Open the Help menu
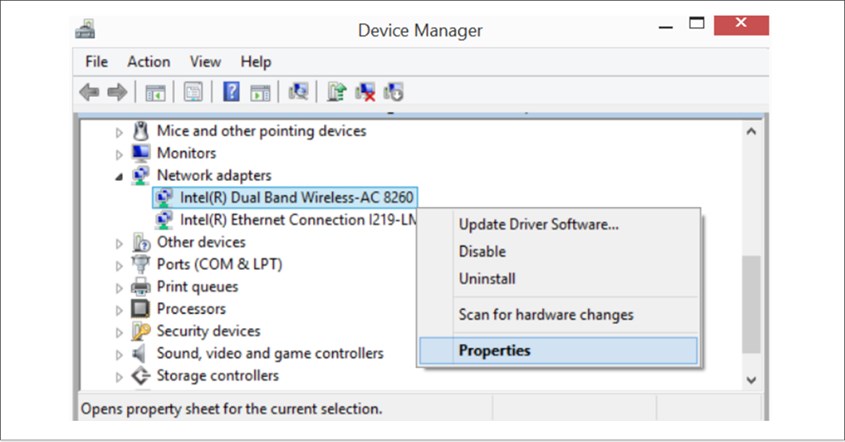 256,62
